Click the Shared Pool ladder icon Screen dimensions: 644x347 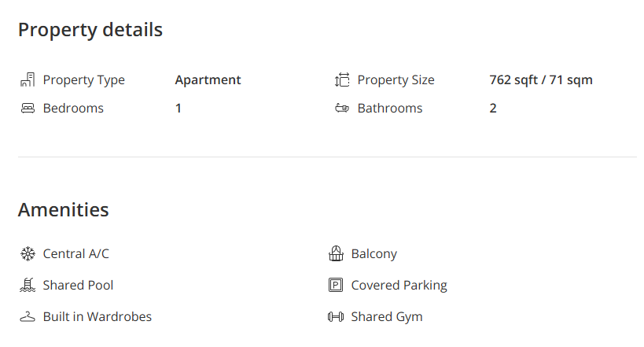pyautogui.click(x=28, y=285)
